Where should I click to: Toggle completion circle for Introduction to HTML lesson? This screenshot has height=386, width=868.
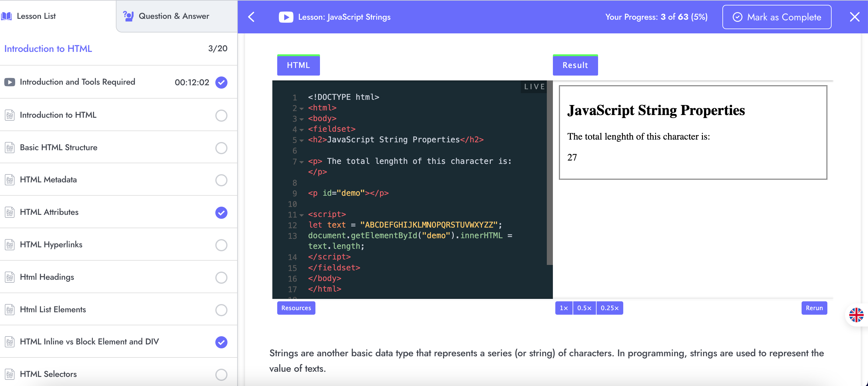221,115
